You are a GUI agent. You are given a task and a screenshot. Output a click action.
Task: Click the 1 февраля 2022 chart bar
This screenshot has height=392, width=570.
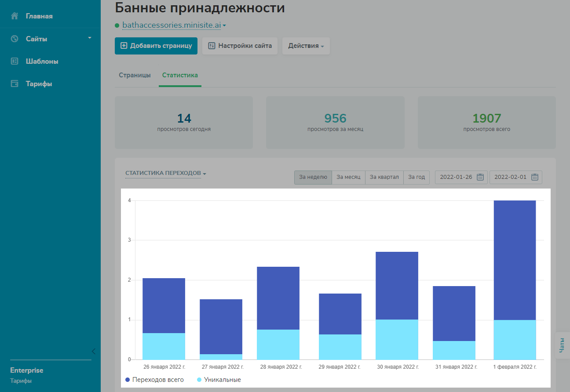[515, 264]
